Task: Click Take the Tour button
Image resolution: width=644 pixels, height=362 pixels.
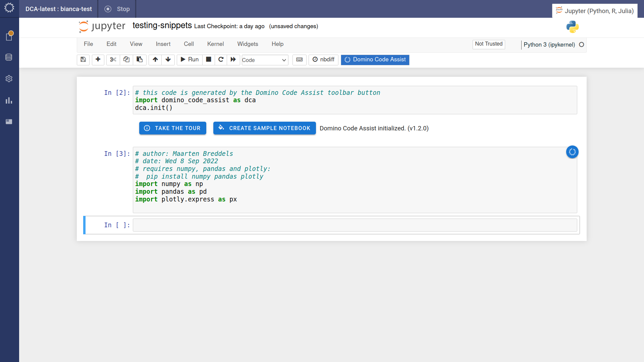Action: tap(173, 128)
